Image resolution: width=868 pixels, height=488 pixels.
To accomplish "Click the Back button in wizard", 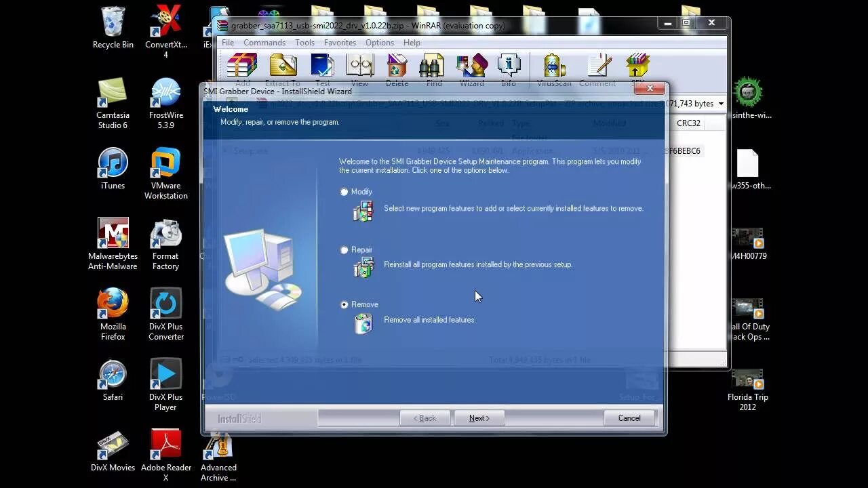I will tap(425, 418).
